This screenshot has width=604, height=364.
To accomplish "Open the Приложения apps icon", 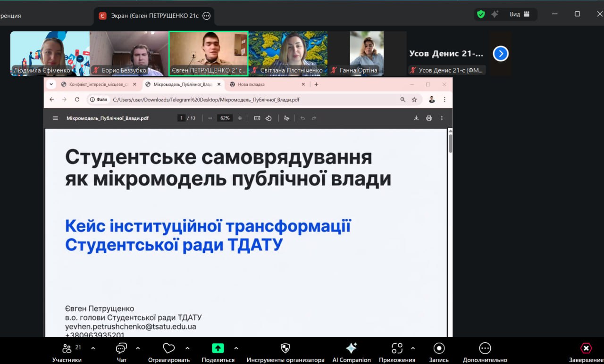I will point(397,348).
